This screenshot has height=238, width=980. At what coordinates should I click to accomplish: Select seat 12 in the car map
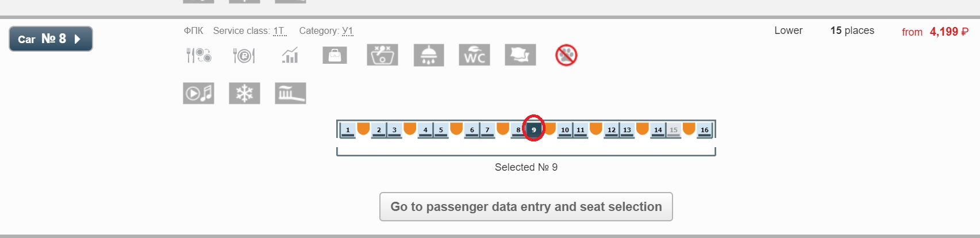(x=611, y=130)
